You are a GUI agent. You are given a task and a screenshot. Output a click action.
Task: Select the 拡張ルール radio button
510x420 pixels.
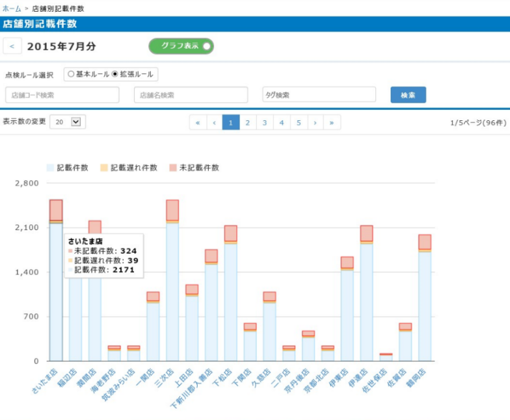pyautogui.click(x=114, y=74)
